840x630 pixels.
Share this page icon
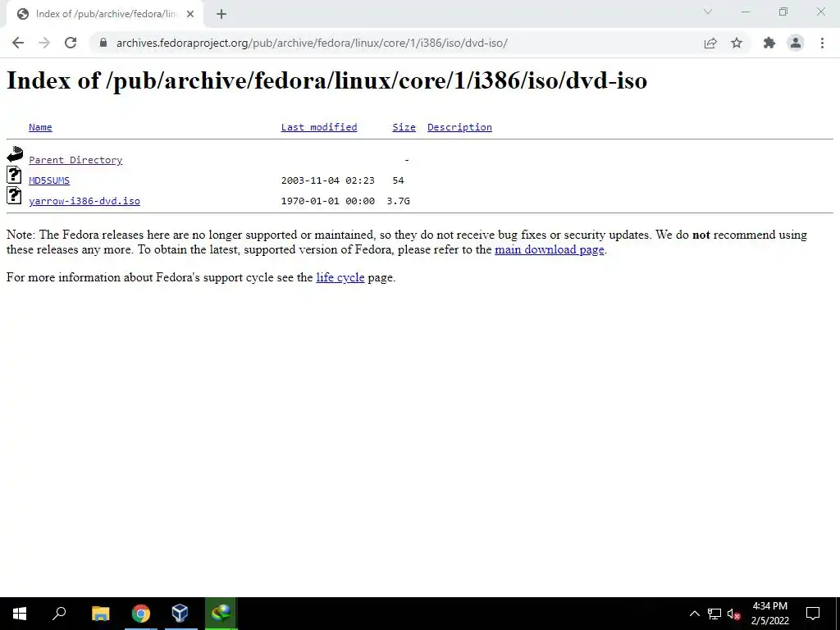pyautogui.click(x=710, y=43)
